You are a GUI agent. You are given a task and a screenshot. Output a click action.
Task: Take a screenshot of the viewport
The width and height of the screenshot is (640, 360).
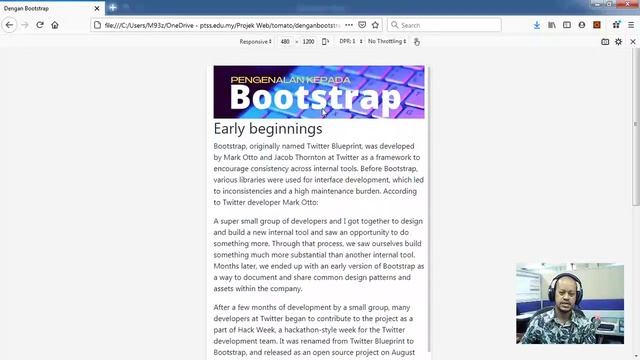click(x=605, y=42)
